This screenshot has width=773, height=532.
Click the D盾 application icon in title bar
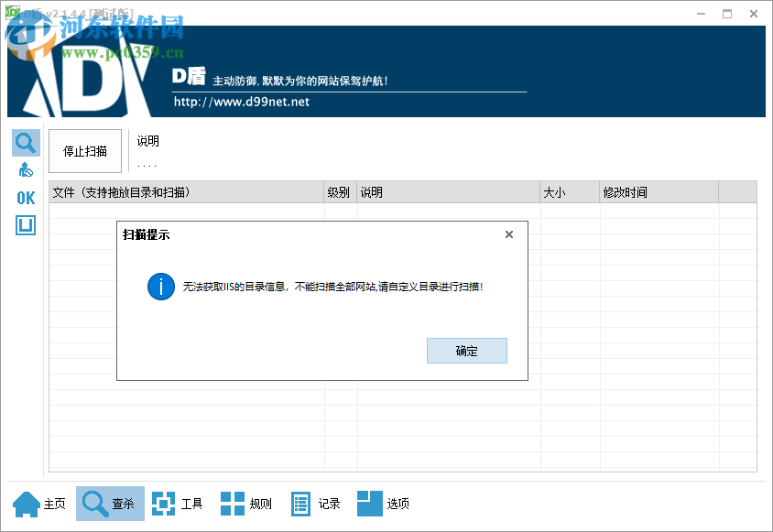click(12, 13)
